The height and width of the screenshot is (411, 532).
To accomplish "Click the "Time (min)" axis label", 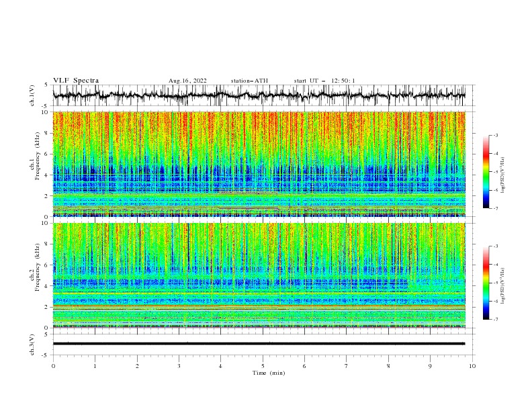I will [269, 373].
